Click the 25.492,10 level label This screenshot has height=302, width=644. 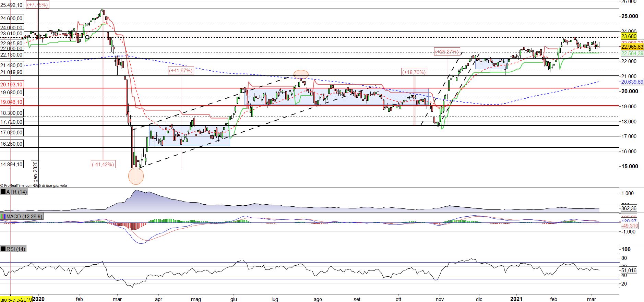[12, 5]
